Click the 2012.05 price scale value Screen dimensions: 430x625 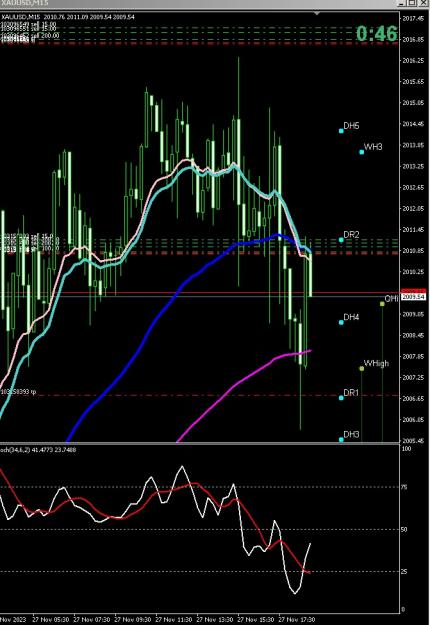[413, 208]
